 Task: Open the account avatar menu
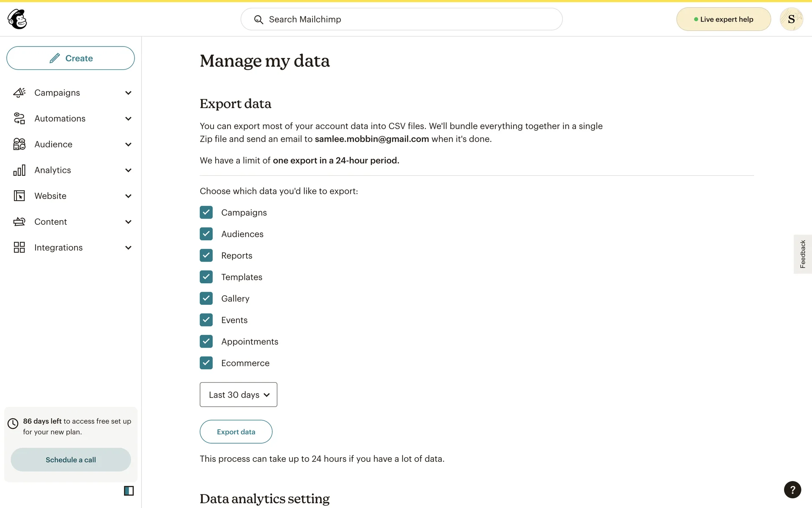point(791,19)
